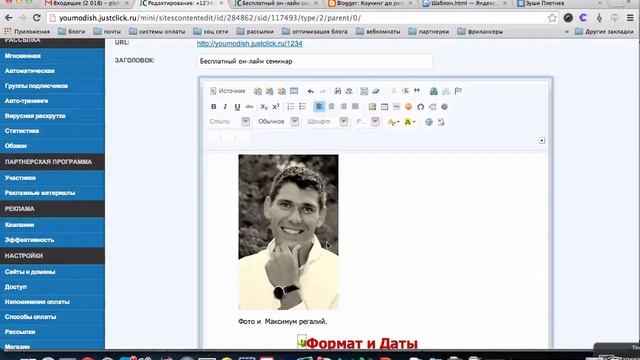Open the Chrome menu button
The height and width of the screenshot is (360, 640).
pyautogui.click(x=630, y=18)
